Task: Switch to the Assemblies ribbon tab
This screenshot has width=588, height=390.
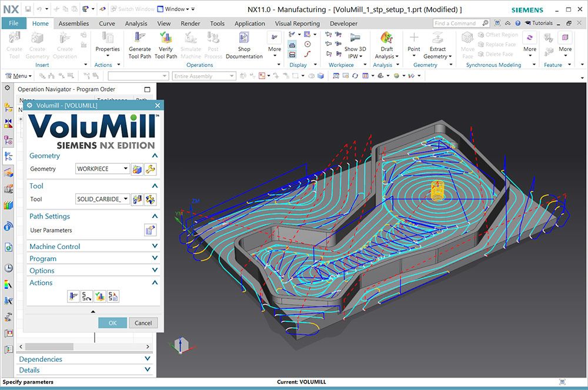Action: pos(73,23)
